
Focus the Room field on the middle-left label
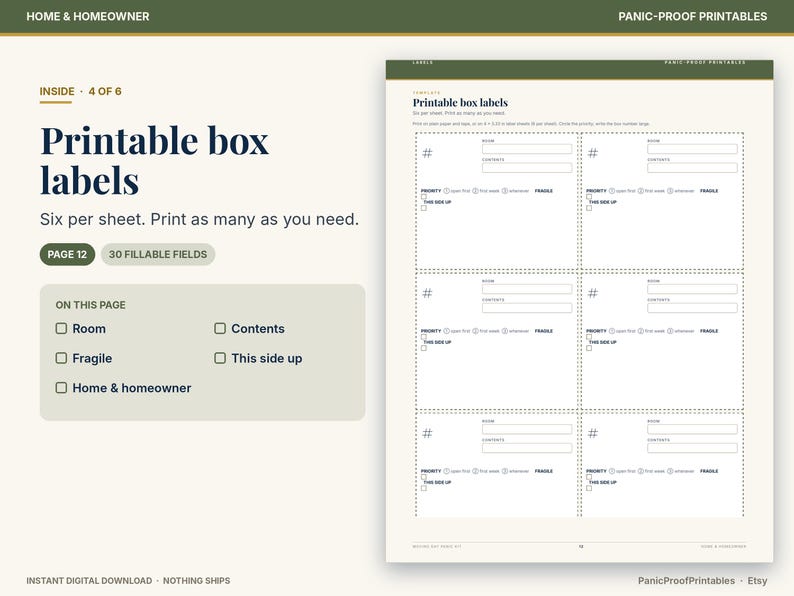(x=527, y=289)
